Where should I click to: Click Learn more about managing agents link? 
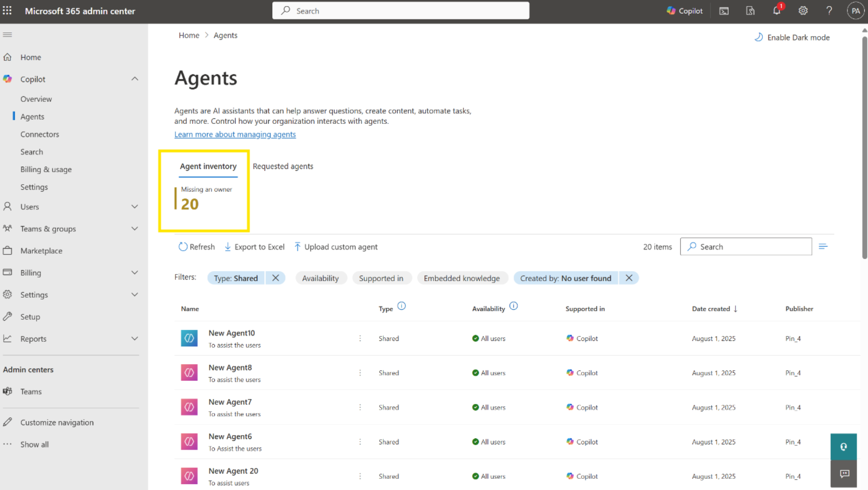[x=235, y=134]
